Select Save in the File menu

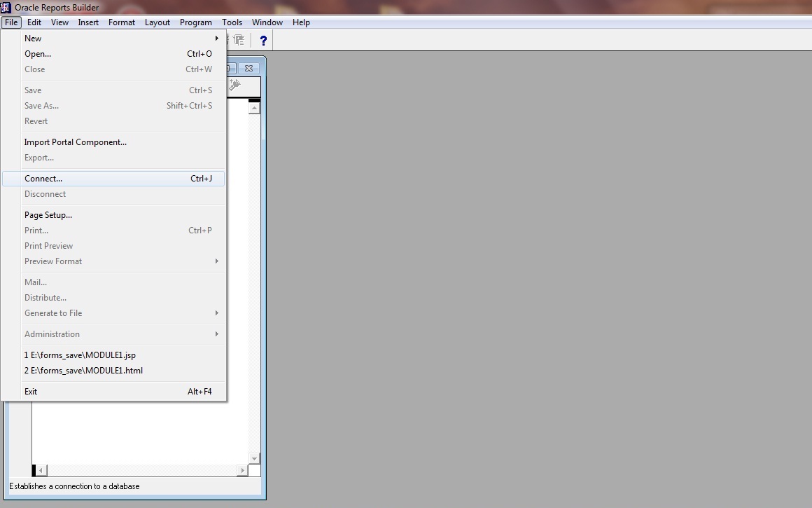113,90
